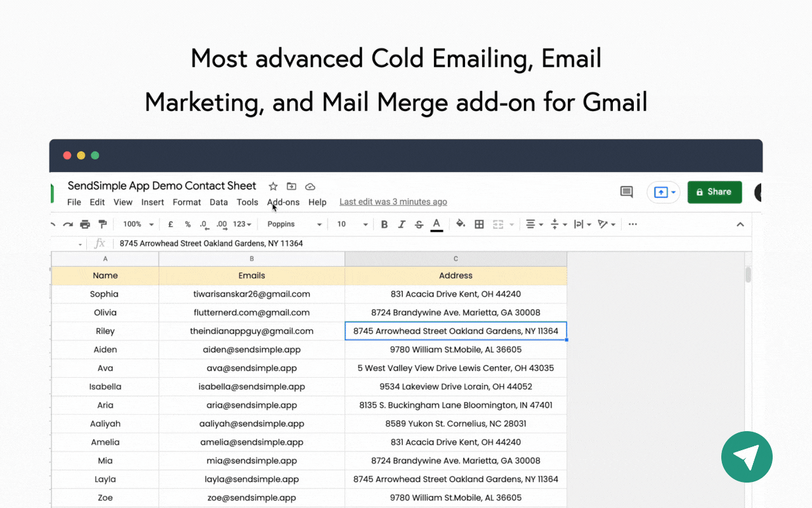Click the cell with isabella@sendsimple.app
Image resolution: width=812 pixels, height=508 pixels.
point(252,387)
